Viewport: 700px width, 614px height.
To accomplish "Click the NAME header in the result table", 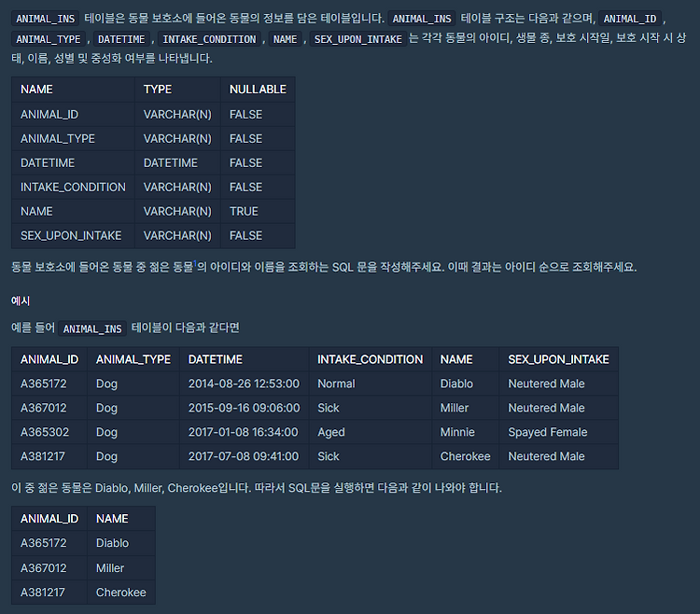I will pos(112,519).
